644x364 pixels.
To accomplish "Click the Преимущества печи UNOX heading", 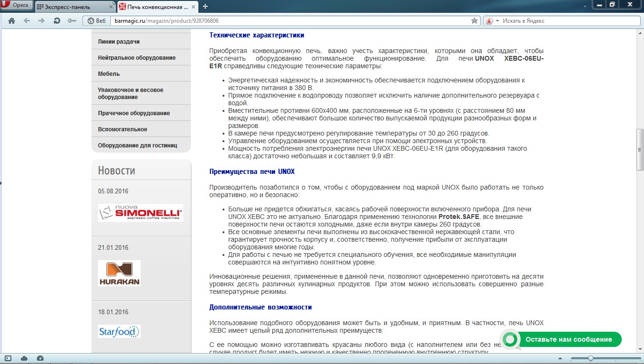I will pyautogui.click(x=252, y=172).
